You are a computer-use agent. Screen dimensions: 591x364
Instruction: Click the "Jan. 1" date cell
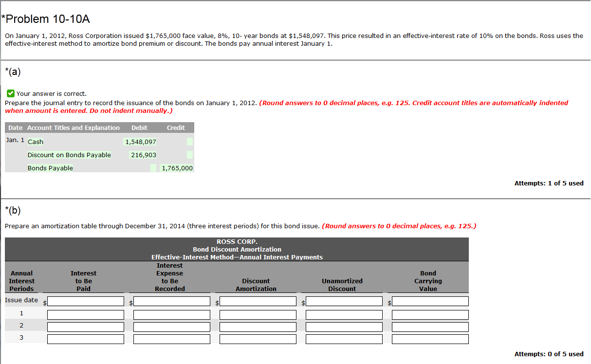15,140
